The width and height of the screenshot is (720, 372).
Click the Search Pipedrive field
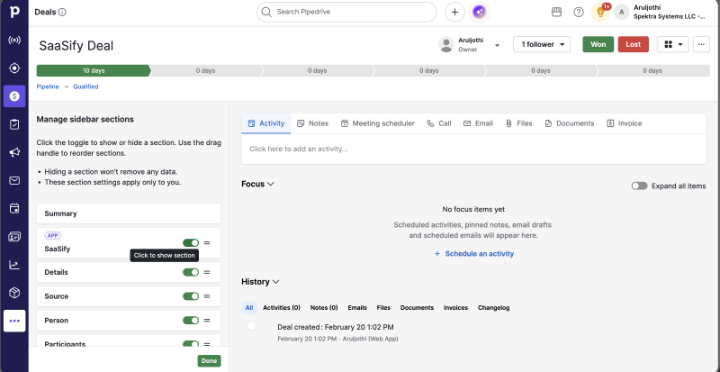pyautogui.click(x=346, y=12)
